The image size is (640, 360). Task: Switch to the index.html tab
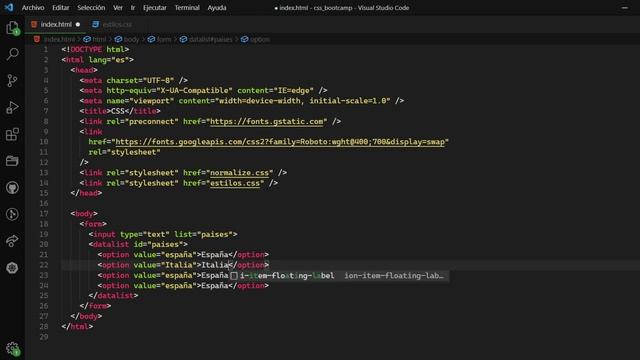(56, 24)
